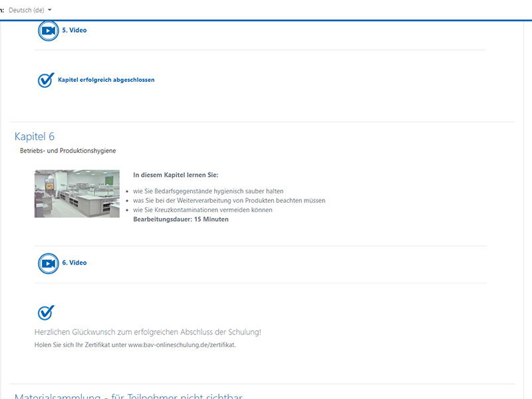Click the kitchen thumbnail image
Viewport: 532px width, 399px height.
[x=77, y=194]
